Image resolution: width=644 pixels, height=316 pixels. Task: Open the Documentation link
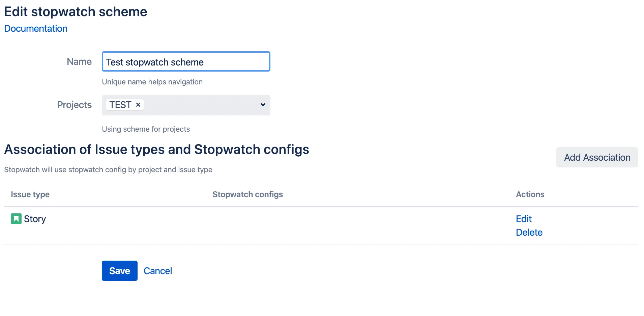36,29
